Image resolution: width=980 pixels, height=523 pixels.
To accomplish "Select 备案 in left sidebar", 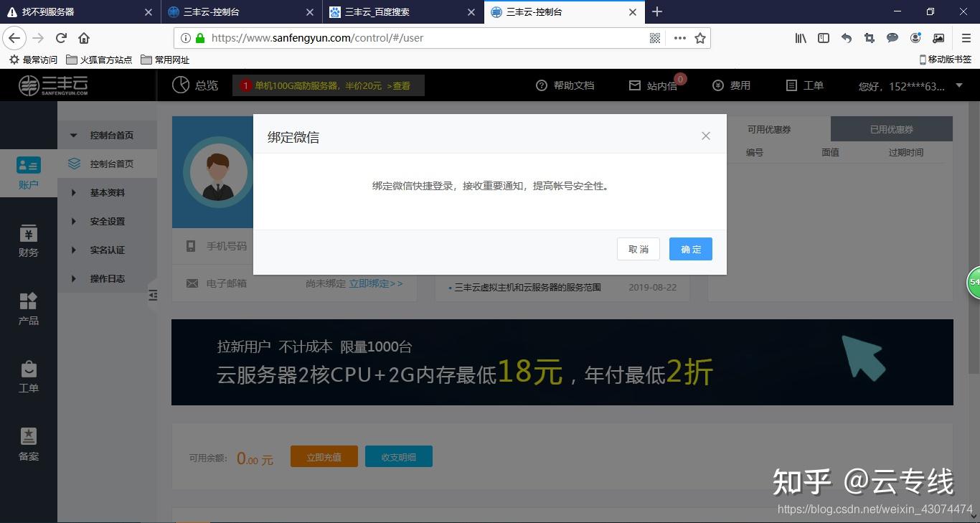I will [29, 445].
